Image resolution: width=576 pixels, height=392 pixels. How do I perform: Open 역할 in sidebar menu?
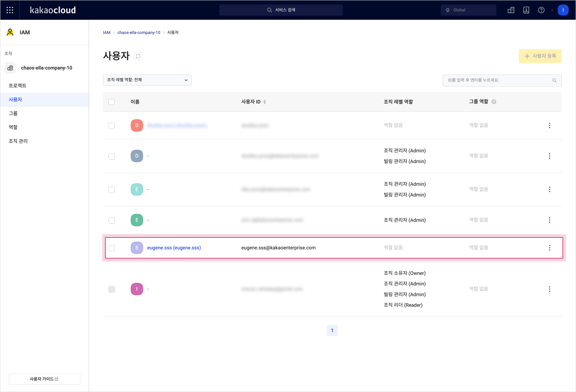[x=44, y=127]
